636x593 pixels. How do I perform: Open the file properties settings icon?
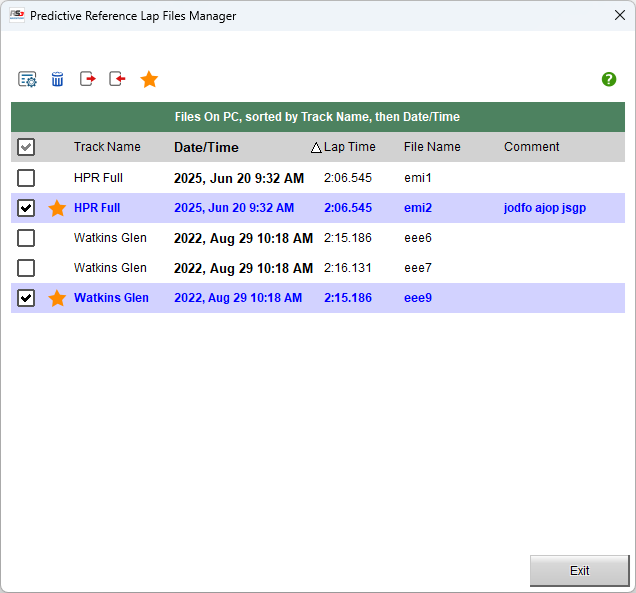(27, 79)
